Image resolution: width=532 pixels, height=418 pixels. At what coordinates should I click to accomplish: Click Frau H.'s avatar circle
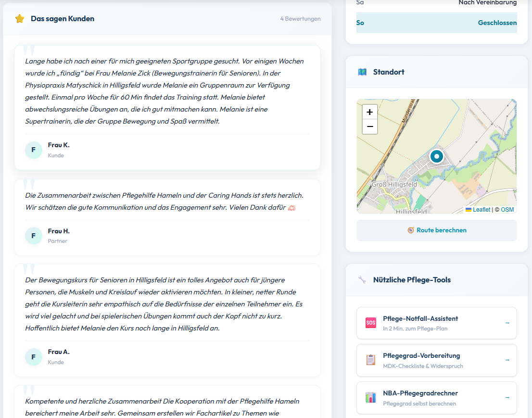pyautogui.click(x=33, y=236)
